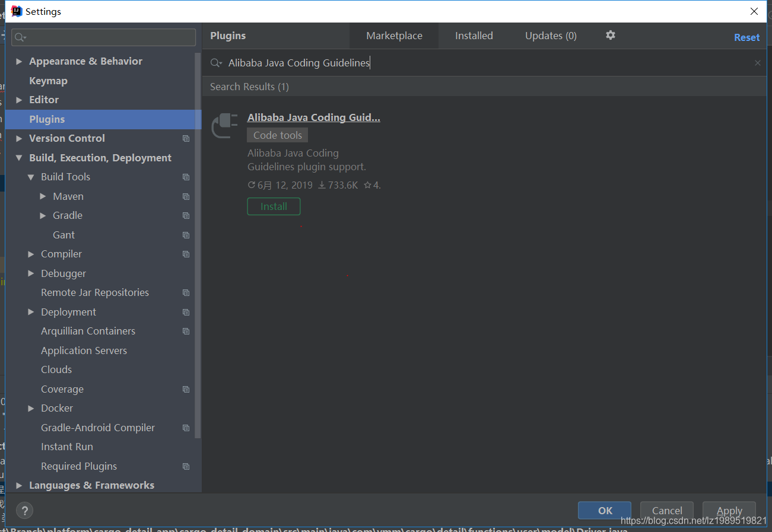Click the 733.6K downloads count
This screenshot has height=532, width=772.
(x=338, y=185)
